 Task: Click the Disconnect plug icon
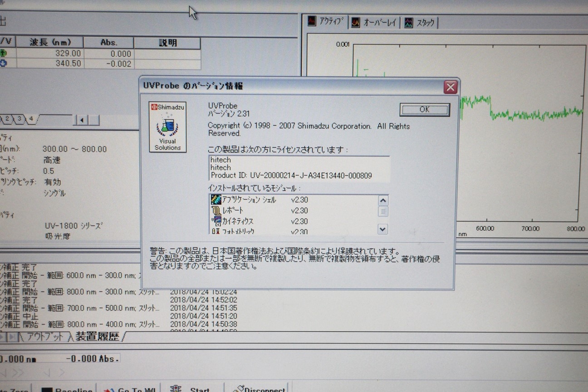pyautogui.click(x=238, y=388)
